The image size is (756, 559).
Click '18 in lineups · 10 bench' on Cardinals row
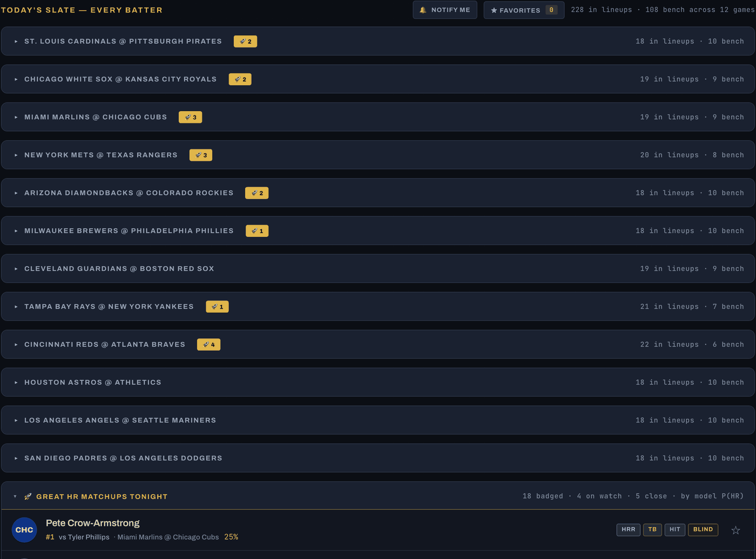point(690,41)
